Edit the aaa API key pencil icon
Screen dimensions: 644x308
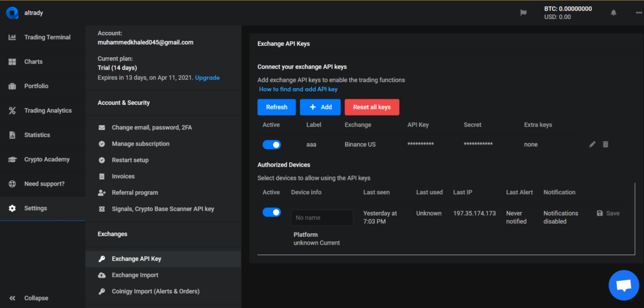592,144
